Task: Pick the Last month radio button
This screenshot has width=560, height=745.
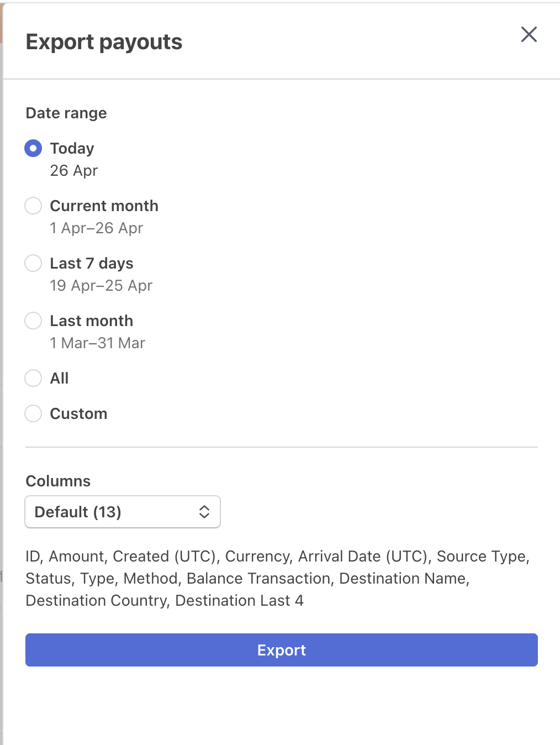Action: coord(33,321)
